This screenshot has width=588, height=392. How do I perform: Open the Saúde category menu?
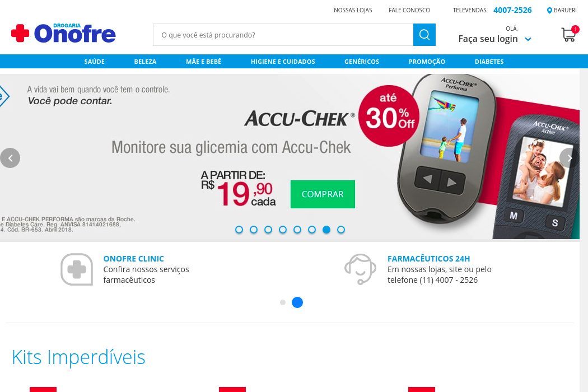(x=95, y=62)
